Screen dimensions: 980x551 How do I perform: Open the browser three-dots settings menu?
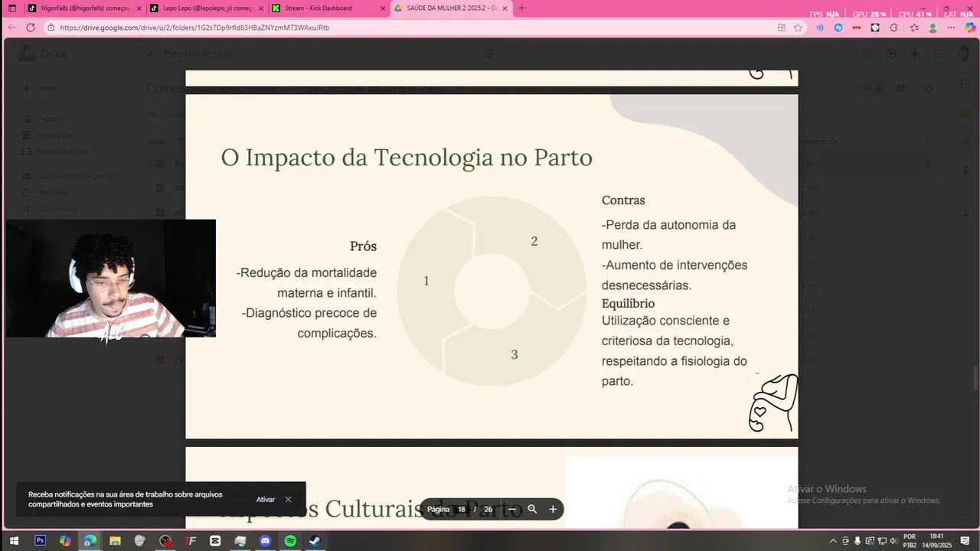pyautogui.click(x=951, y=28)
